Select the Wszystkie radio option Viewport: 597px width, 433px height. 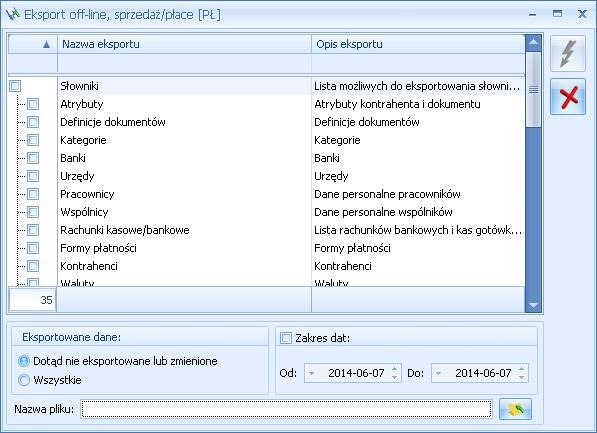(x=24, y=380)
